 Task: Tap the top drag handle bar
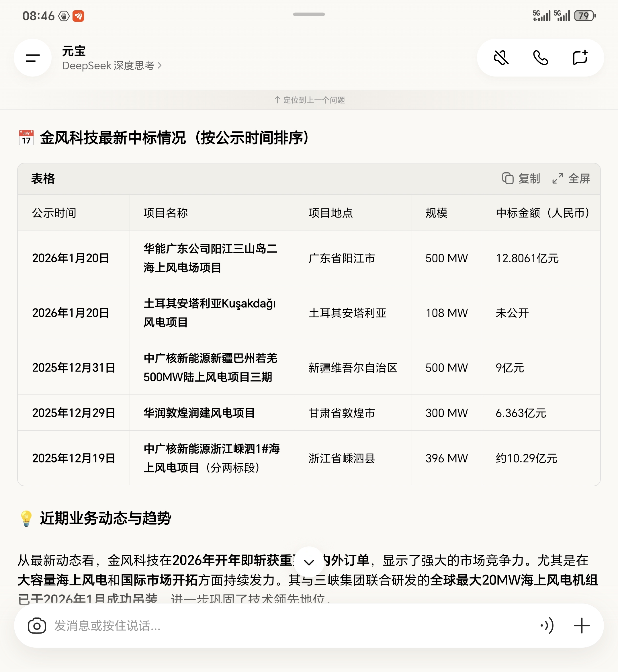pos(309,14)
